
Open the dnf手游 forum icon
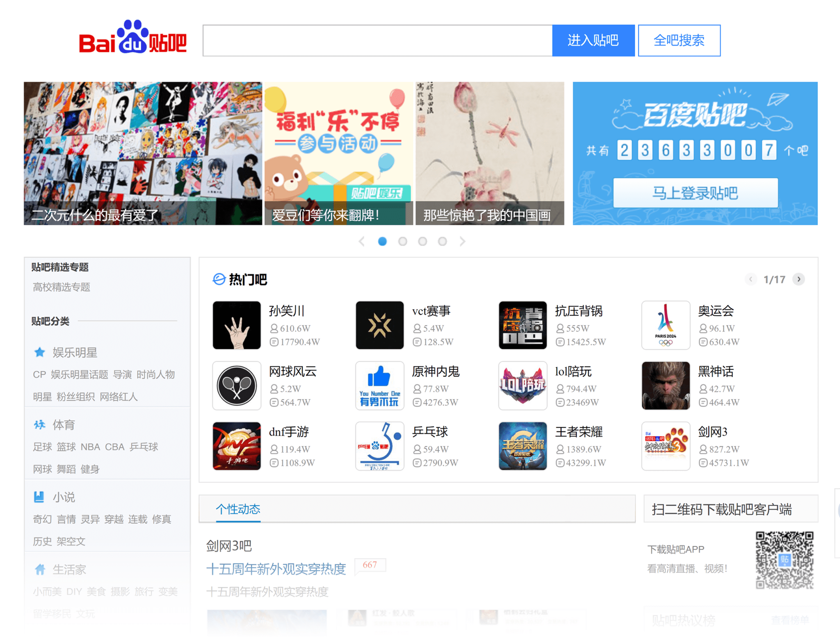tap(237, 446)
